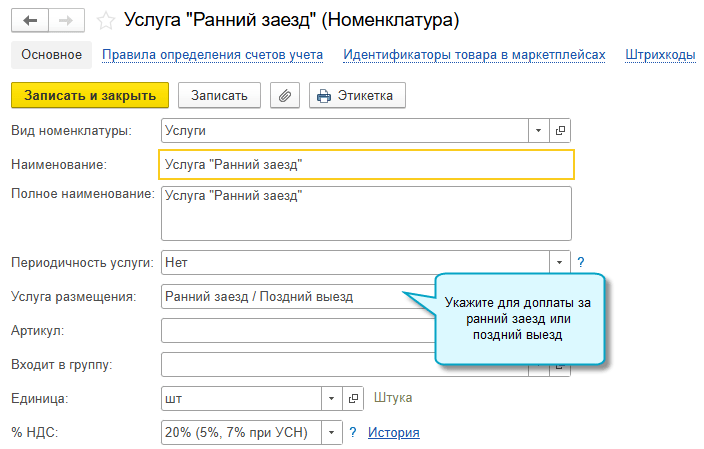Expand the Единица dropdown list
This screenshot has width=704, height=449.
tap(331, 398)
